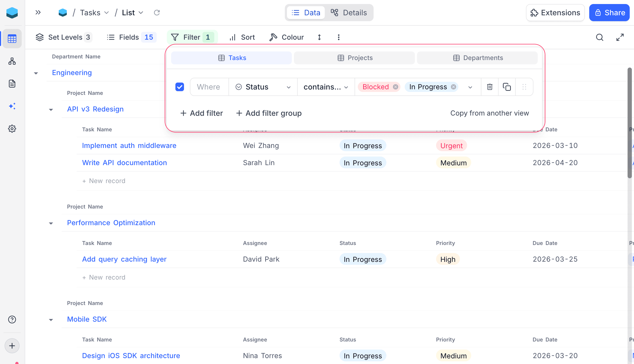Click Add filter group button
This screenshot has width=634, height=364.
(x=269, y=113)
